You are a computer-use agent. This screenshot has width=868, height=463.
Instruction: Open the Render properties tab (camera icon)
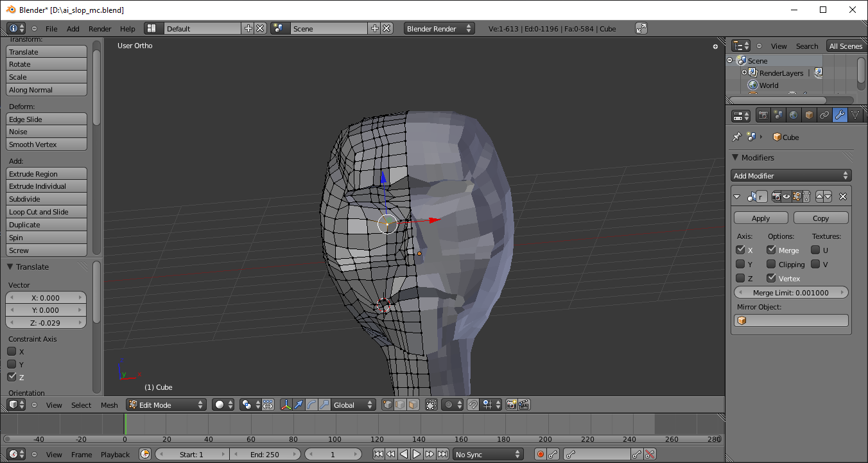point(763,116)
